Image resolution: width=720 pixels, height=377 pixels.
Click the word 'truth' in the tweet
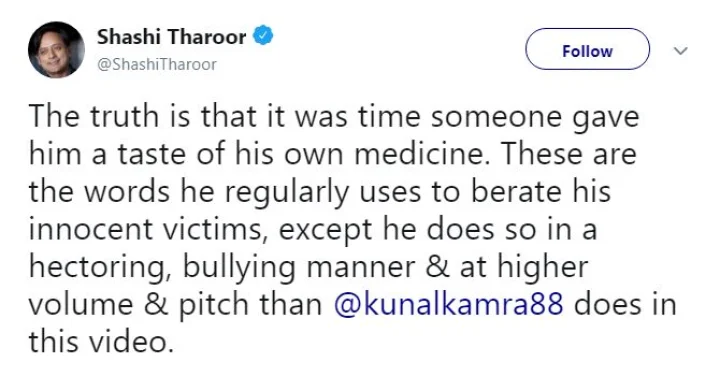click(x=124, y=116)
